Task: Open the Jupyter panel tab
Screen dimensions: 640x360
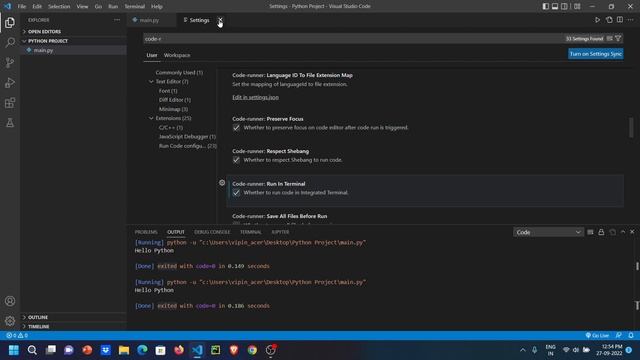Action: [x=280, y=232]
